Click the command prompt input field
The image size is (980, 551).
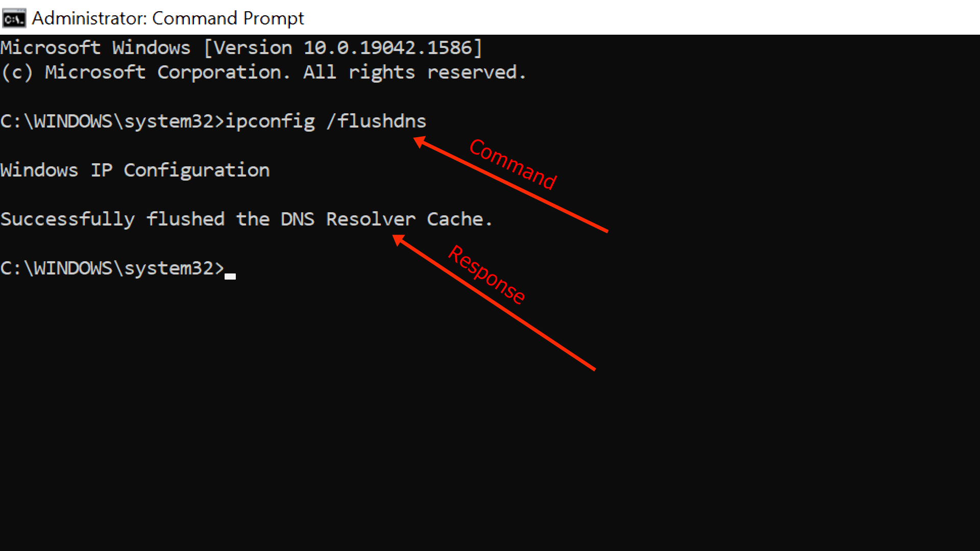pyautogui.click(x=232, y=268)
